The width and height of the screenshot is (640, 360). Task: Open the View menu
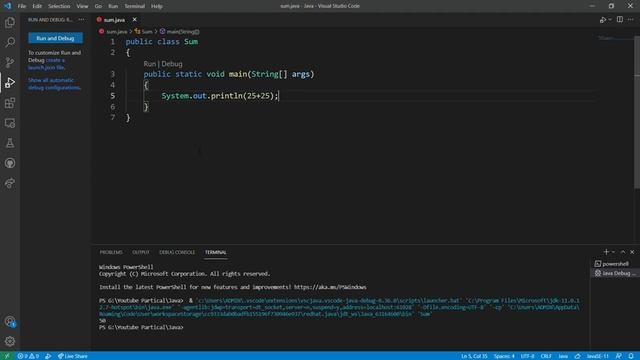pos(82,6)
